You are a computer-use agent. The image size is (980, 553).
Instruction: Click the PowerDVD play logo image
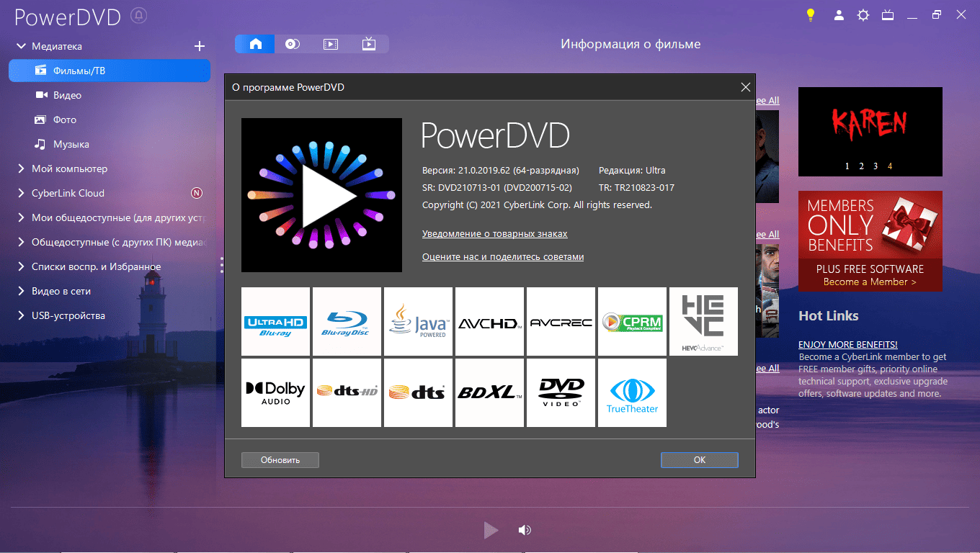click(321, 195)
